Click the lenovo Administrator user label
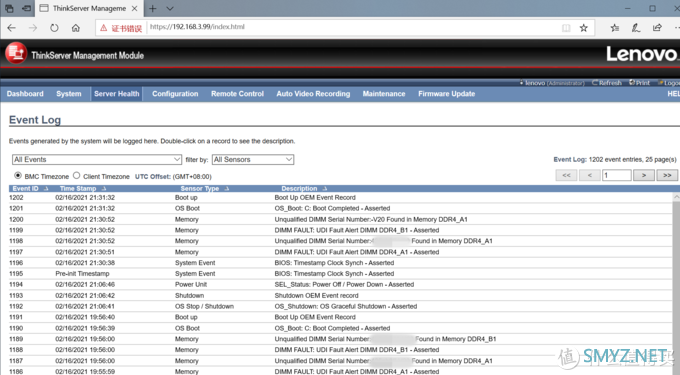 click(552, 83)
